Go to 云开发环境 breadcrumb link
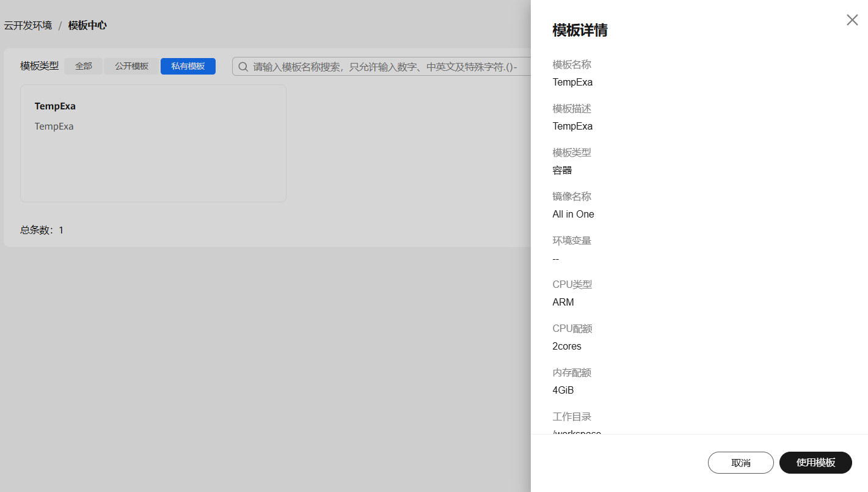The height and width of the screenshot is (492, 868). pos(28,26)
